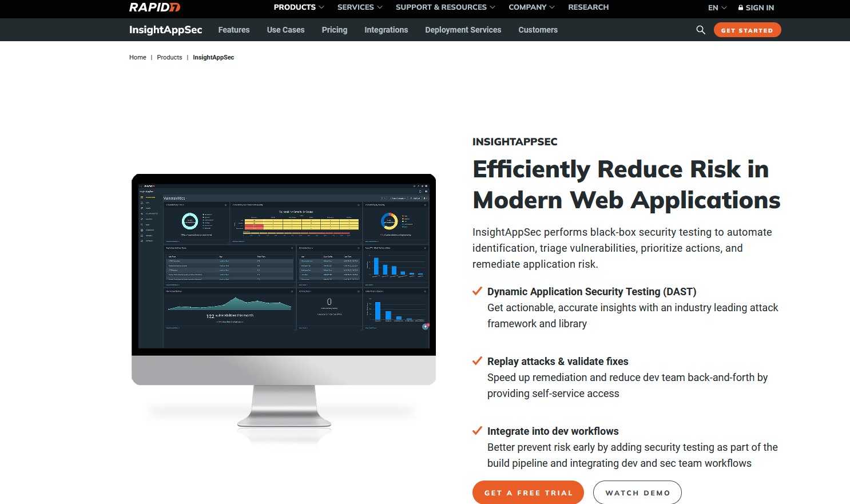Click Get a Free Trial button
The image size is (850, 504).
528,493
